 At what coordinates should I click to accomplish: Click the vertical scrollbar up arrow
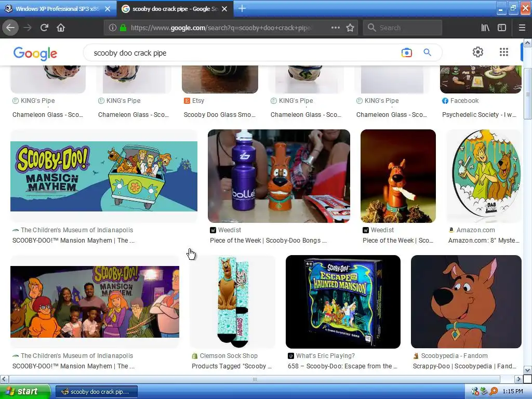click(527, 43)
